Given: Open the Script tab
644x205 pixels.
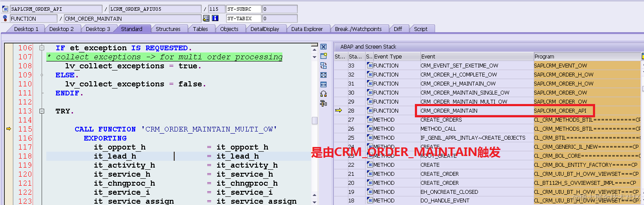Looking at the screenshot, I should [x=420, y=29].
